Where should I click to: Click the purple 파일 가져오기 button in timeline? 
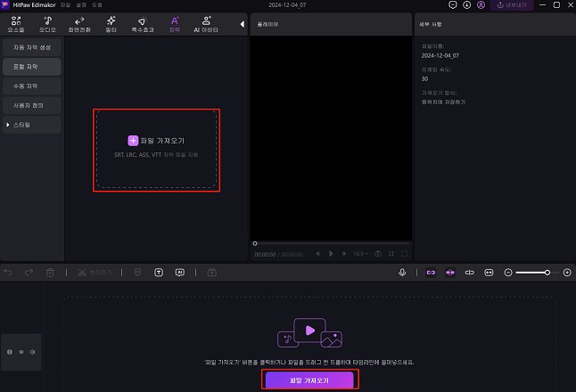coord(309,380)
